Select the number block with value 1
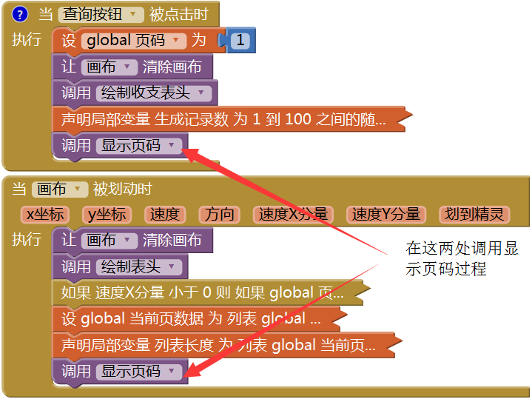Image resolution: width=532 pixels, height=399 pixels. click(240, 41)
